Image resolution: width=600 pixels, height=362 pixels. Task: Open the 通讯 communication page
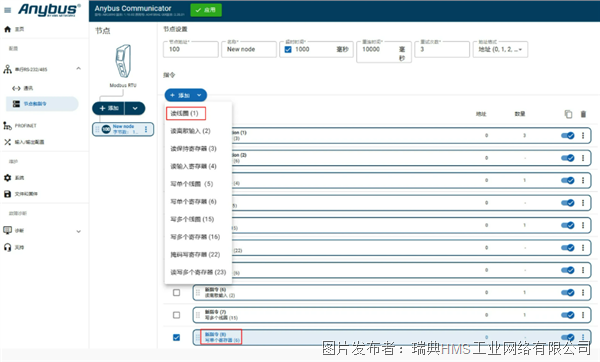pos(23,88)
